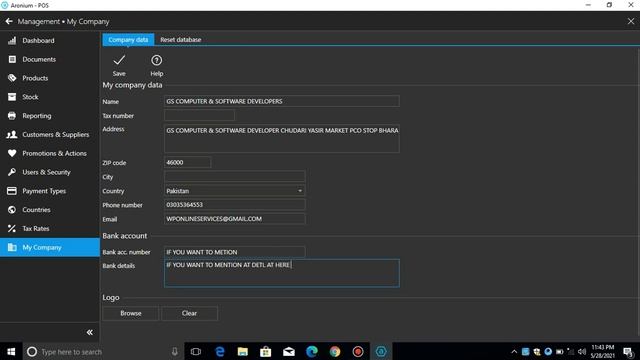Open Products in the sidebar
The width and height of the screenshot is (640, 360).
pyautogui.click(x=50, y=78)
